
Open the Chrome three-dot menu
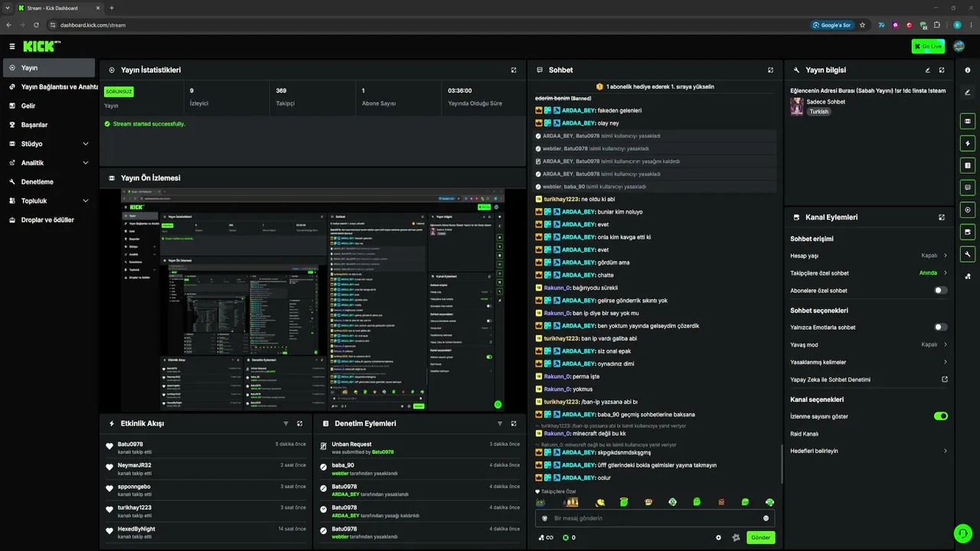tap(971, 25)
